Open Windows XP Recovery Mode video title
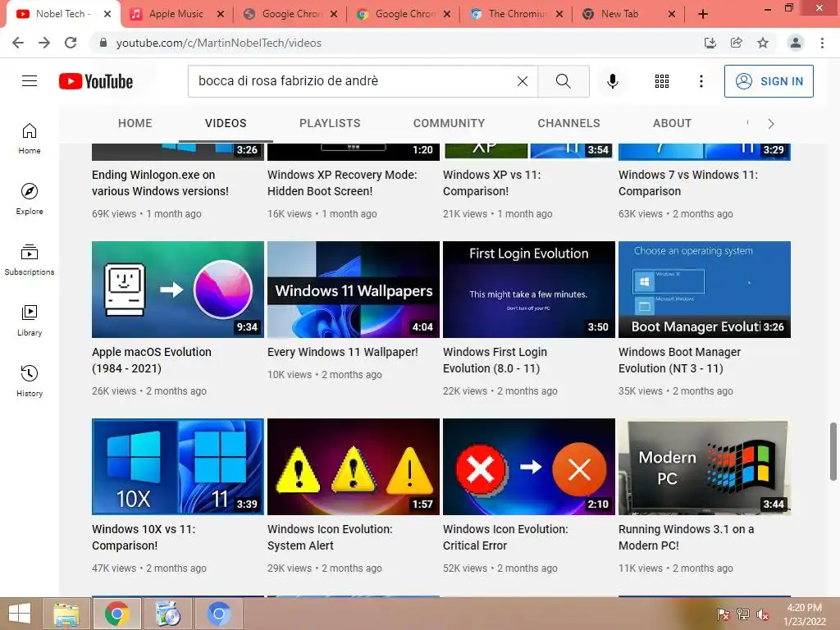The height and width of the screenshot is (630, 840). tap(342, 183)
